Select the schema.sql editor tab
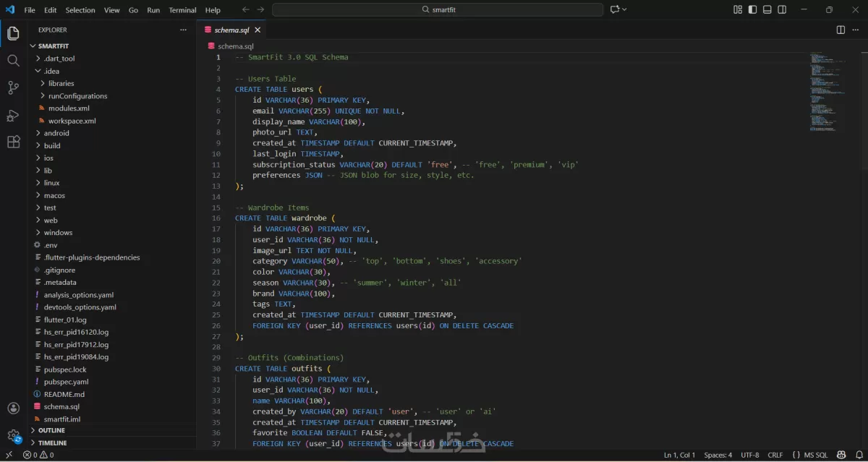 coord(231,30)
